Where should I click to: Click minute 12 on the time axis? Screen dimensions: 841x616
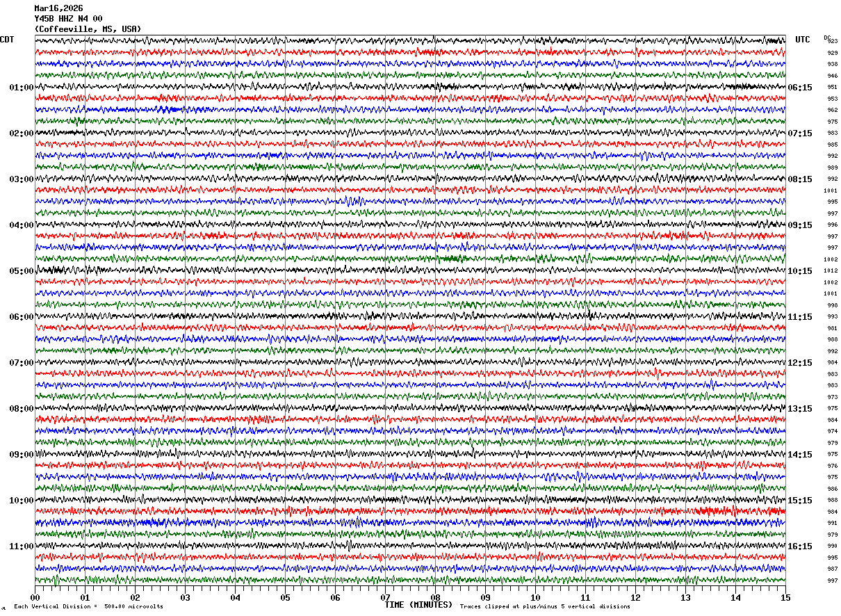point(635,597)
